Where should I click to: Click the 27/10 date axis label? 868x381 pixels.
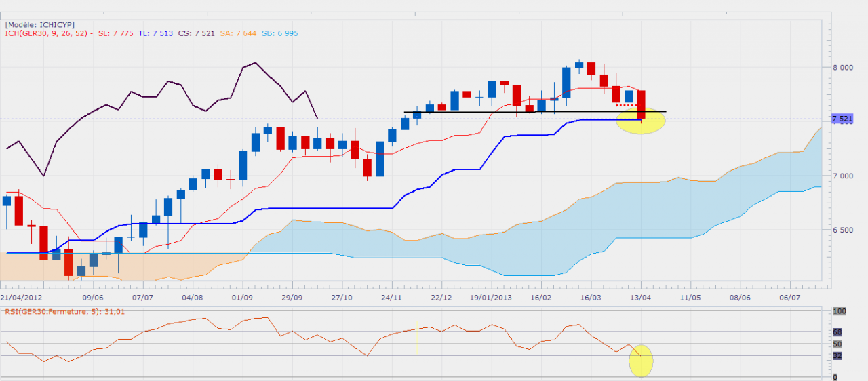[342, 297]
